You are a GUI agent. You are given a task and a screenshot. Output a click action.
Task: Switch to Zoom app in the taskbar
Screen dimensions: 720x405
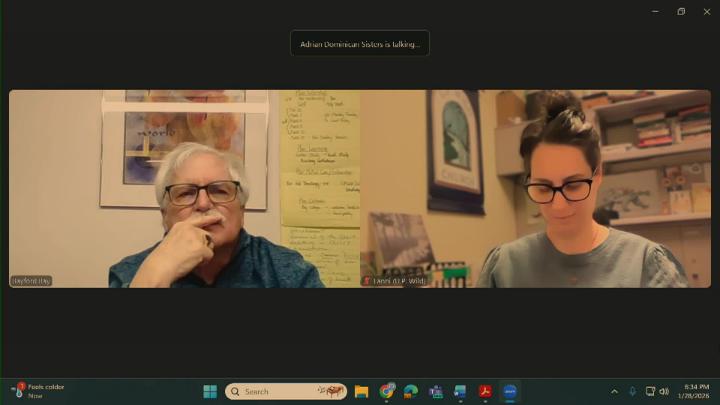click(510, 391)
